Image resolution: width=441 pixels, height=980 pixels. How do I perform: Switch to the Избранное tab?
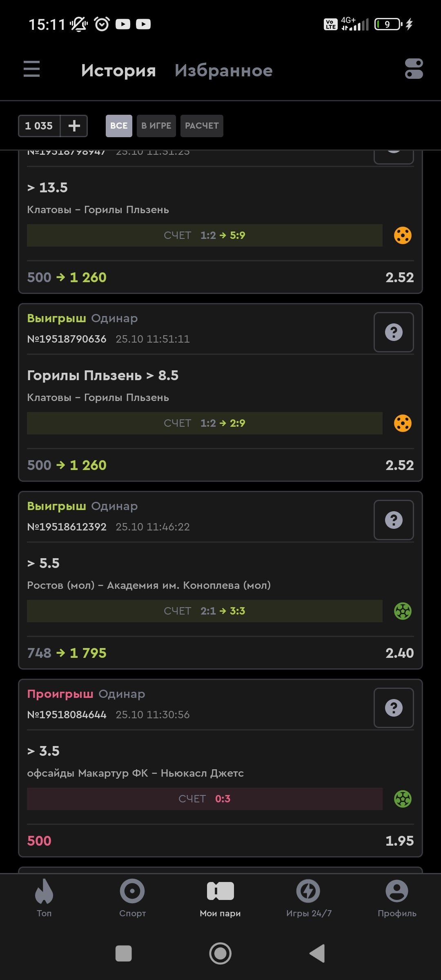223,71
